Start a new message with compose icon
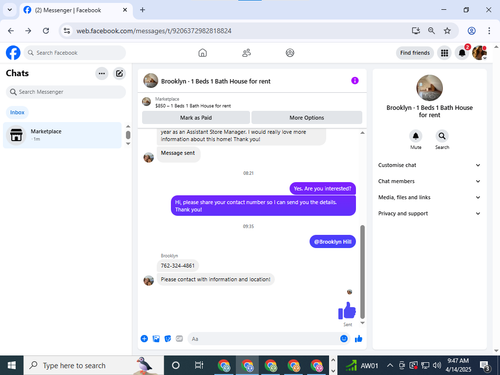500x375 pixels. [119, 73]
